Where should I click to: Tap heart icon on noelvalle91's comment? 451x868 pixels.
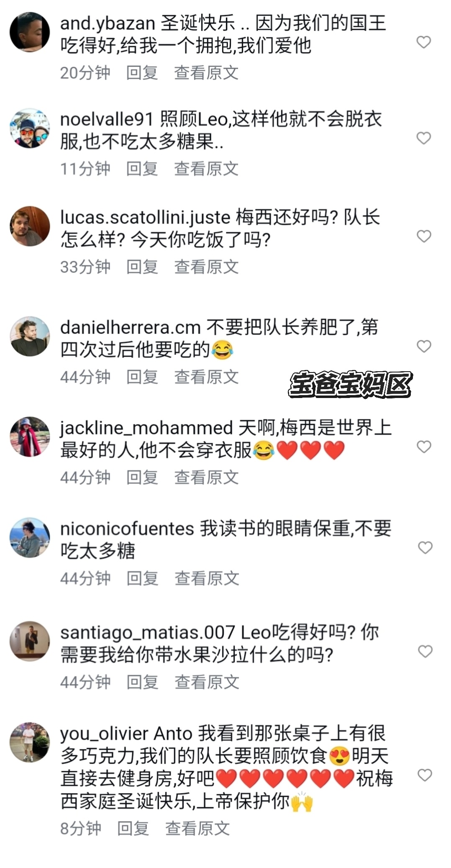424,138
